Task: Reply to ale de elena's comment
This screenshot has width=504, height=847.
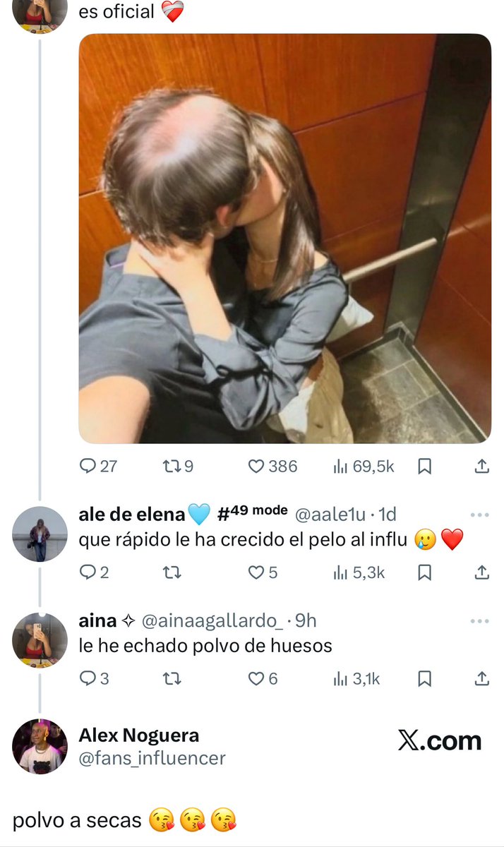Action: 94,572
